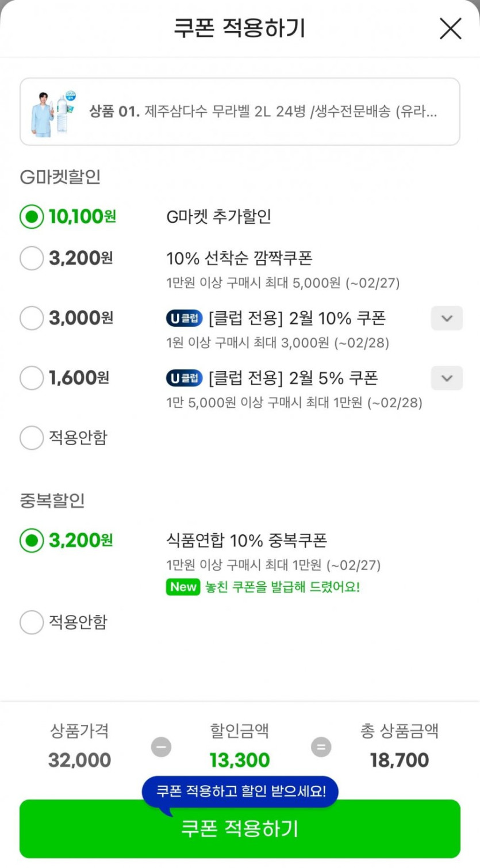The image size is (480, 868).
Task: Select 적용안함 under G마켓할인
Action: (32, 438)
